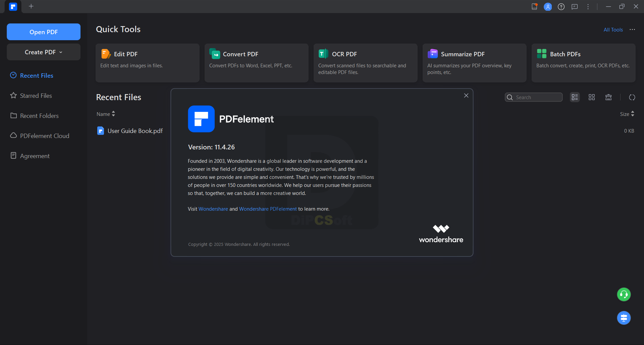Image resolution: width=644 pixels, height=345 pixels.
Task: Click the Recent Folders folder icon
Action: pos(13,115)
